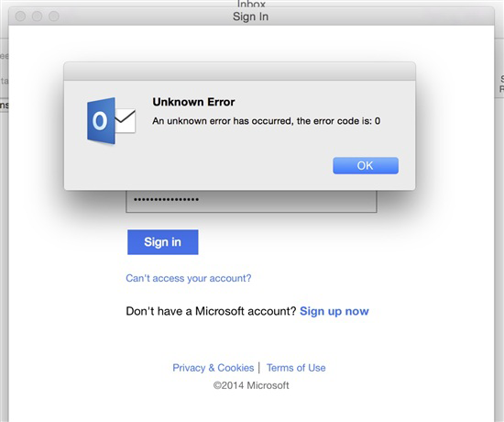The width and height of the screenshot is (504, 422).
Task: Click the blue Outlook "O" logo
Action: tap(101, 121)
